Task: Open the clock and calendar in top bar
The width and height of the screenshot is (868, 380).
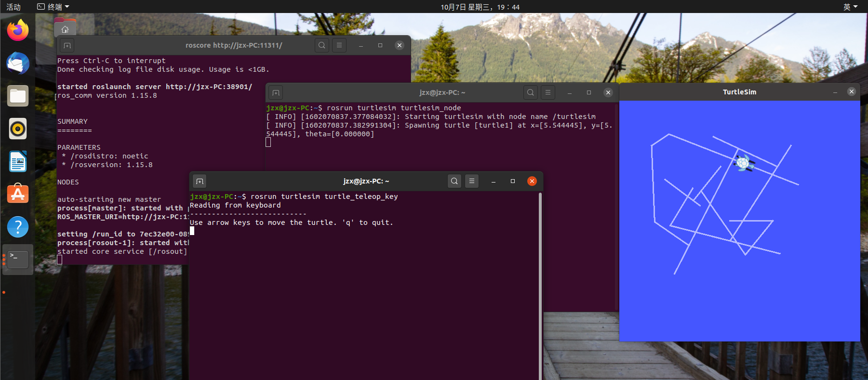Action: tap(480, 7)
